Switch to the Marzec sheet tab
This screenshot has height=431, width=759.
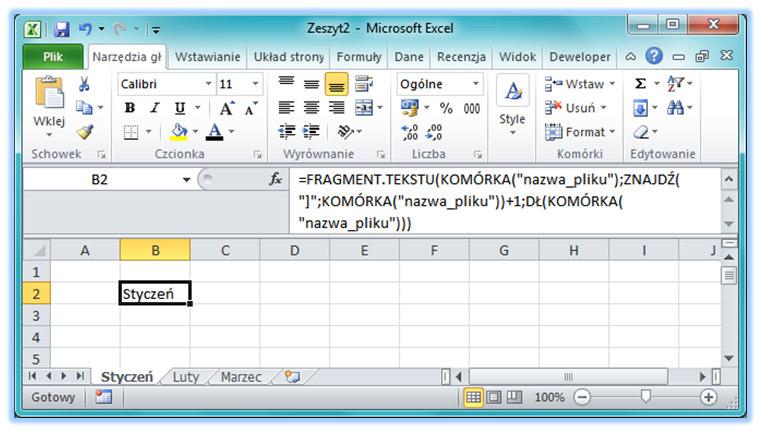pyautogui.click(x=241, y=377)
